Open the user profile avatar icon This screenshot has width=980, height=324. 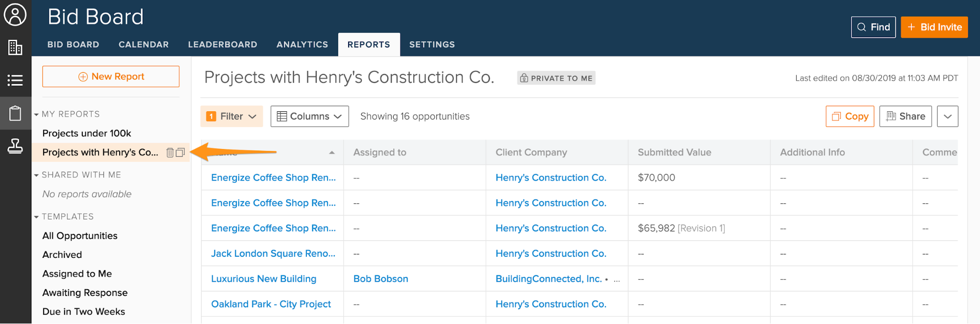(x=15, y=15)
